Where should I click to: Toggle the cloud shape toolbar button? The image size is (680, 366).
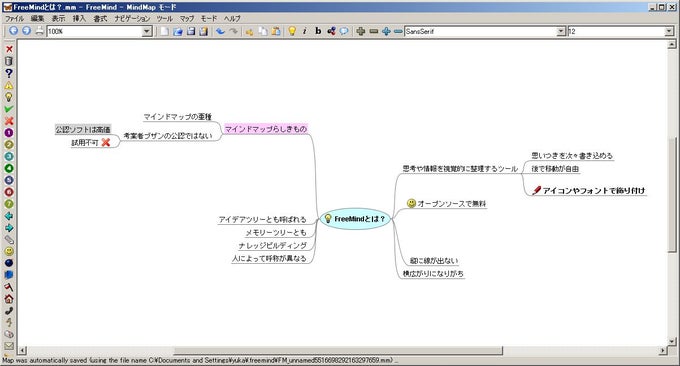point(344,31)
